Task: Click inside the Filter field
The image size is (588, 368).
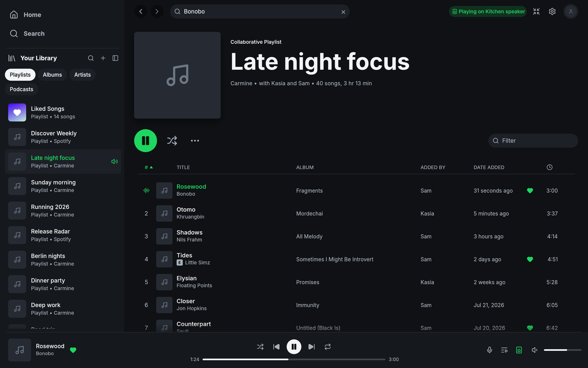Action: click(533, 141)
